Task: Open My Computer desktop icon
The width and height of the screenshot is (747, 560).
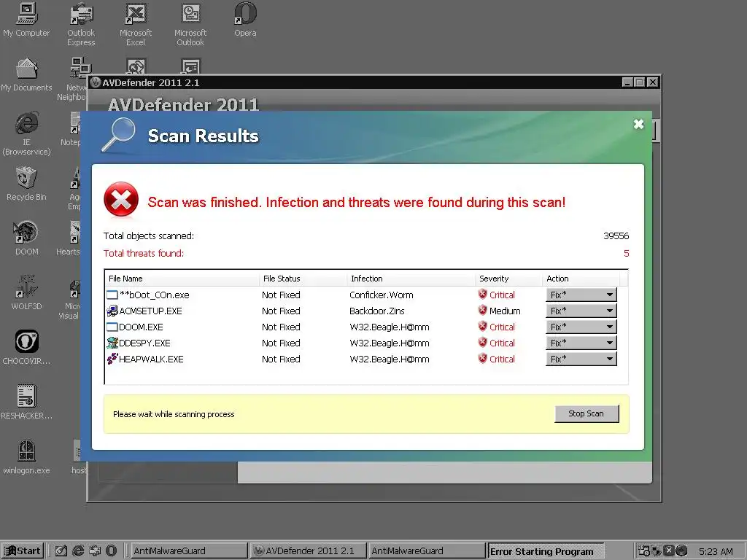Action: [26, 19]
